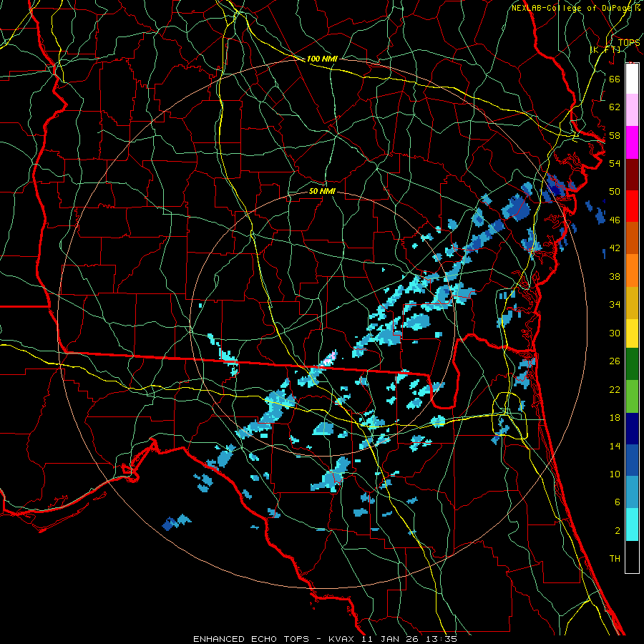Screen dimensions: 644x644
Task: Click the legend value '34'
Action: (x=615, y=305)
